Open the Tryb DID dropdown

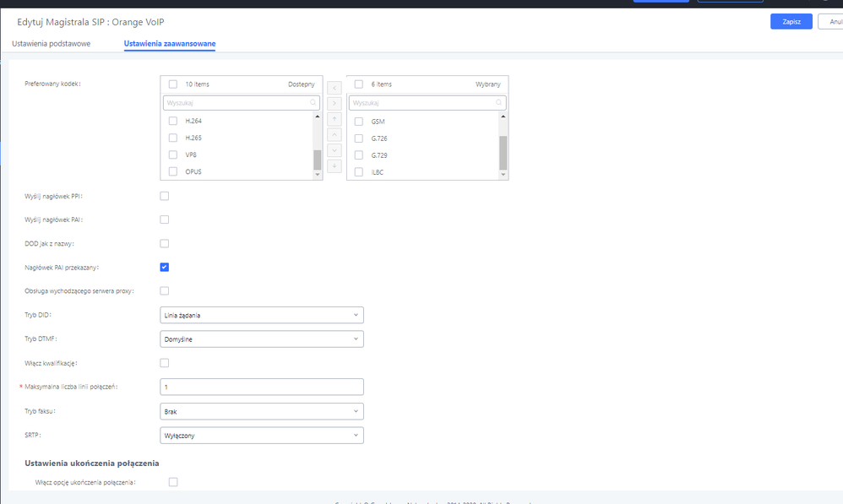tap(262, 315)
